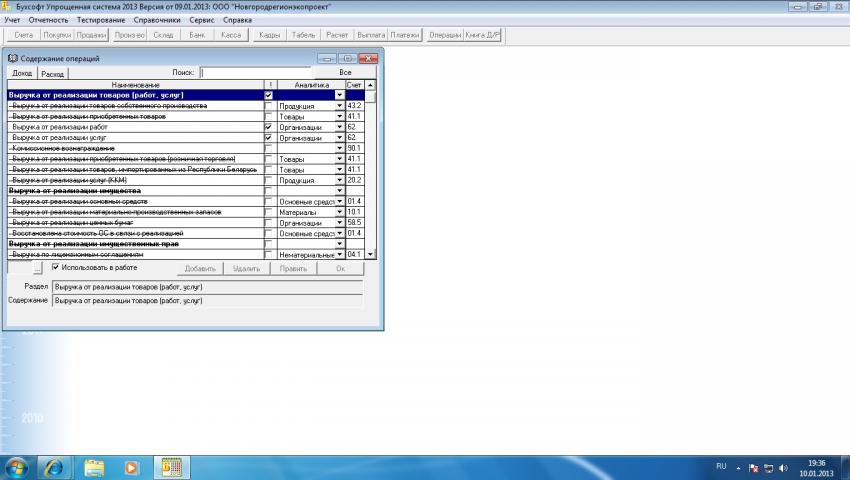Image resolution: width=850 pixels, height=480 pixels.
Task: Click the volume speaker icon in tray
Action: click(x=782, y=467)
